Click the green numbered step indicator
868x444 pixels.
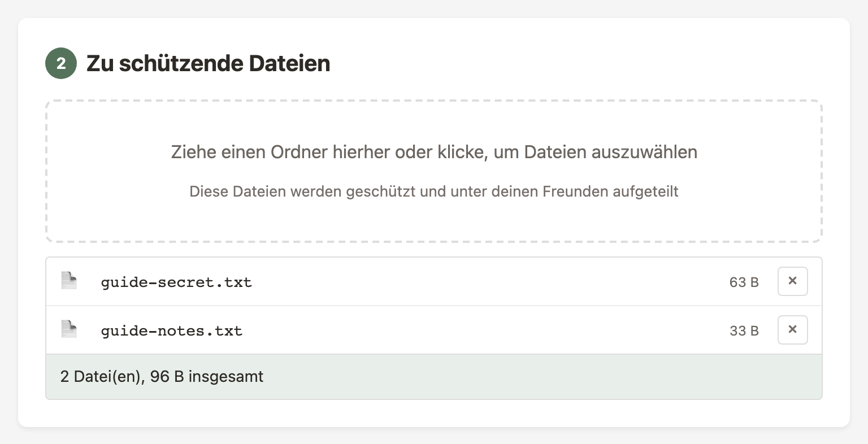tap(60, 63)
